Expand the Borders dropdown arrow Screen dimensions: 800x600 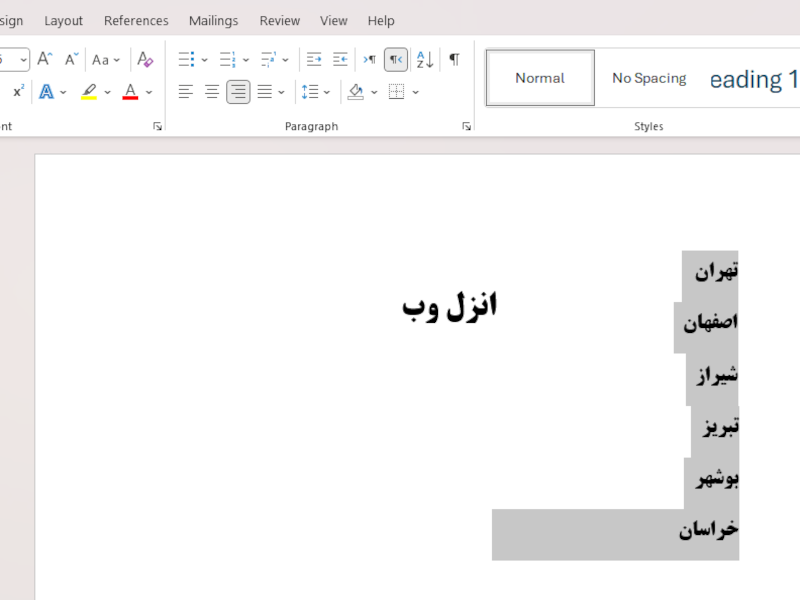416,92
